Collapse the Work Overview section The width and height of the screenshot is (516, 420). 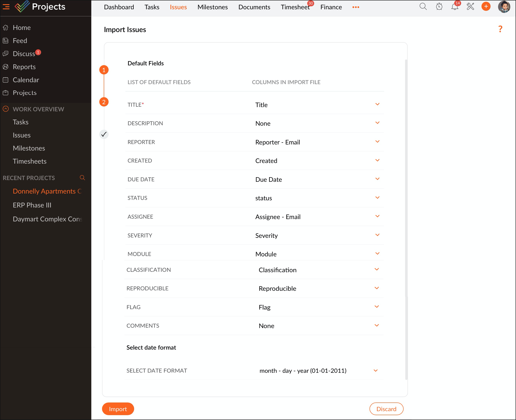(6, 109)
